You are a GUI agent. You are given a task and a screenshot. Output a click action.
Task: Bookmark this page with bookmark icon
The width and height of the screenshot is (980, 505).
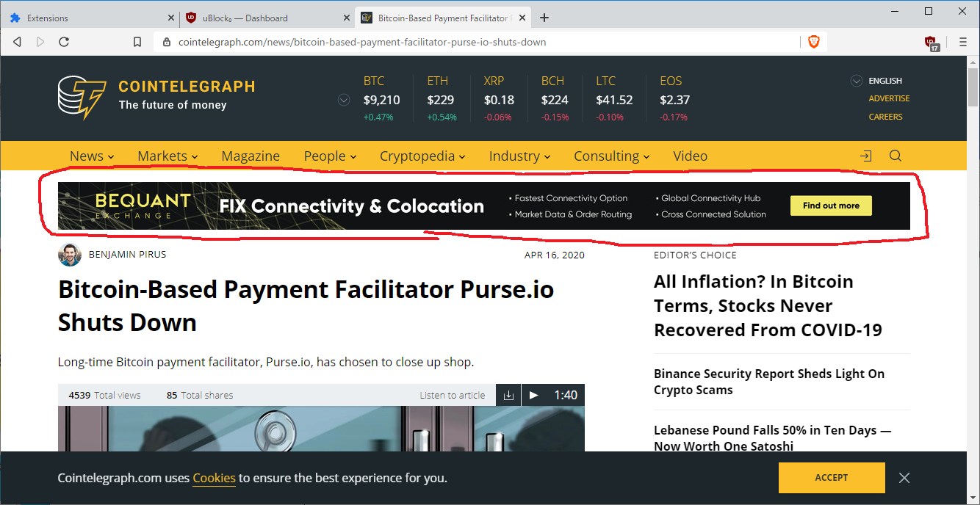coord(137,42)
